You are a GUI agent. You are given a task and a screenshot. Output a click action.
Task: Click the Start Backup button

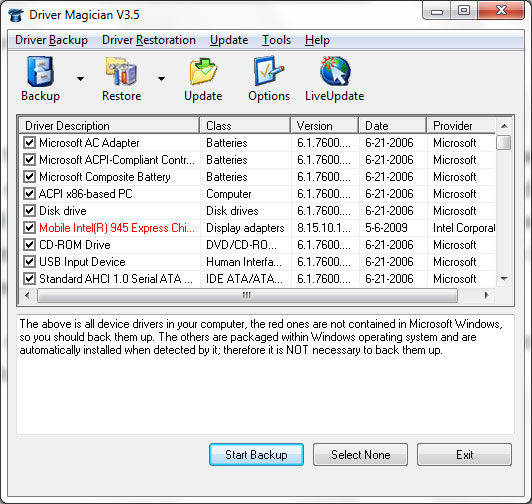(256, 454)
